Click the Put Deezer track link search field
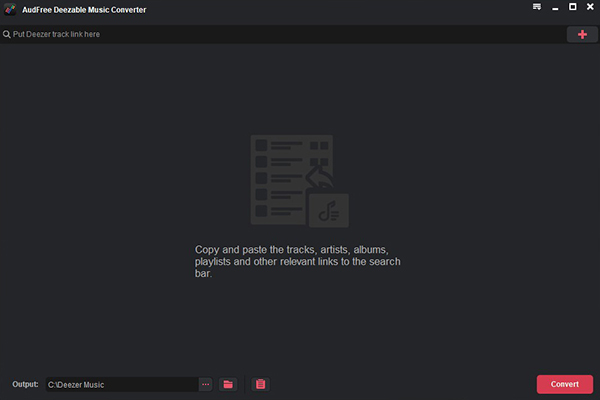 pos(283,34)
